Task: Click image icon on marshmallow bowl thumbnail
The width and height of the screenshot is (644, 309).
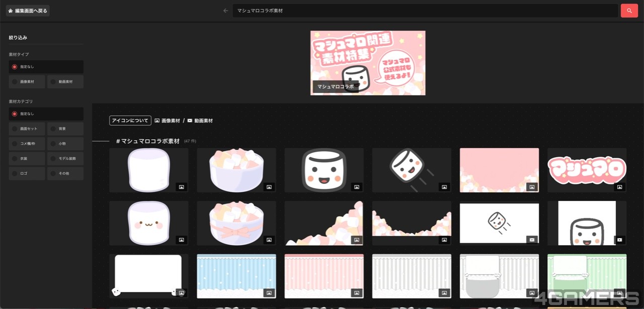Action: pyautogui.click(x=269, y=187)
